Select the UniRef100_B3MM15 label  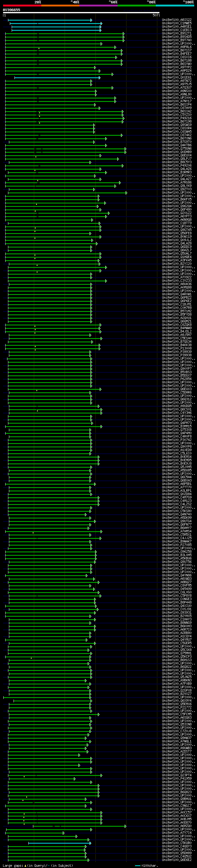177,426
